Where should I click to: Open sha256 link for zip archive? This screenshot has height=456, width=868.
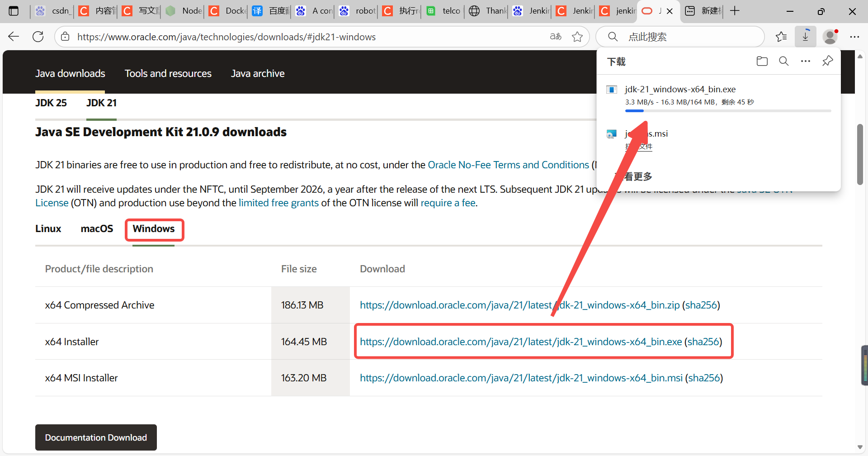click(701, 305)
